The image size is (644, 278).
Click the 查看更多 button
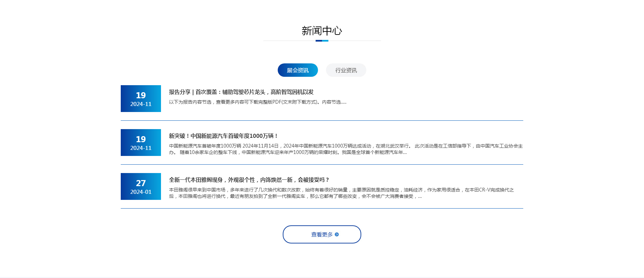point(322,234)
